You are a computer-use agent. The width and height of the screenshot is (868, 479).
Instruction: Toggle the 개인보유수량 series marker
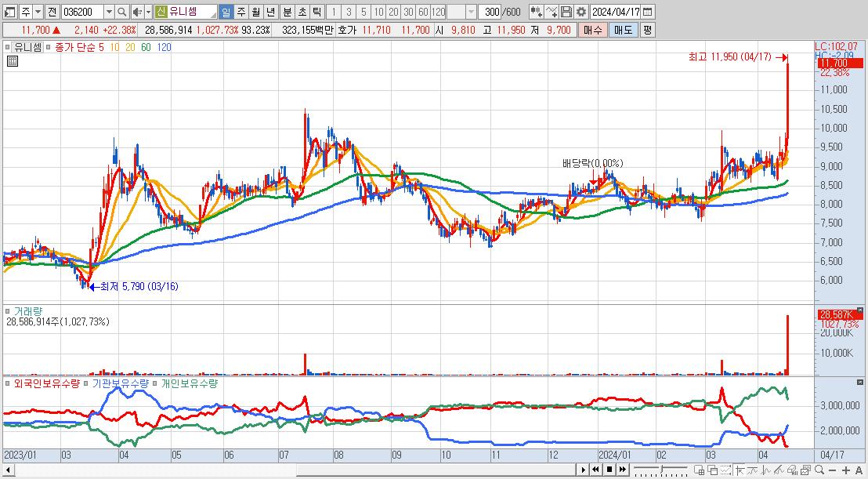155,384
